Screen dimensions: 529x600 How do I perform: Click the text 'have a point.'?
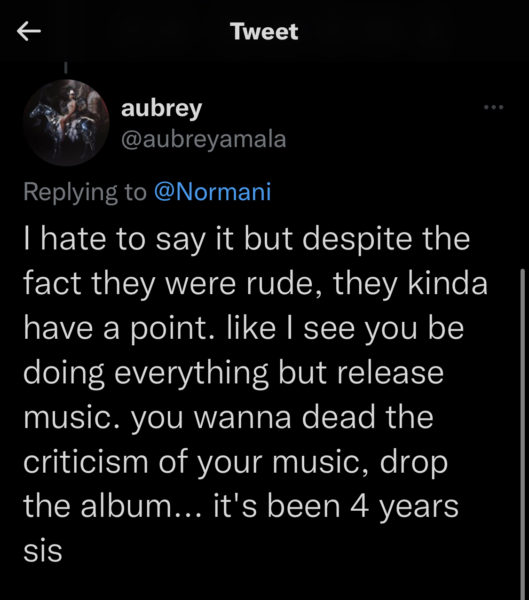[115, 329]
